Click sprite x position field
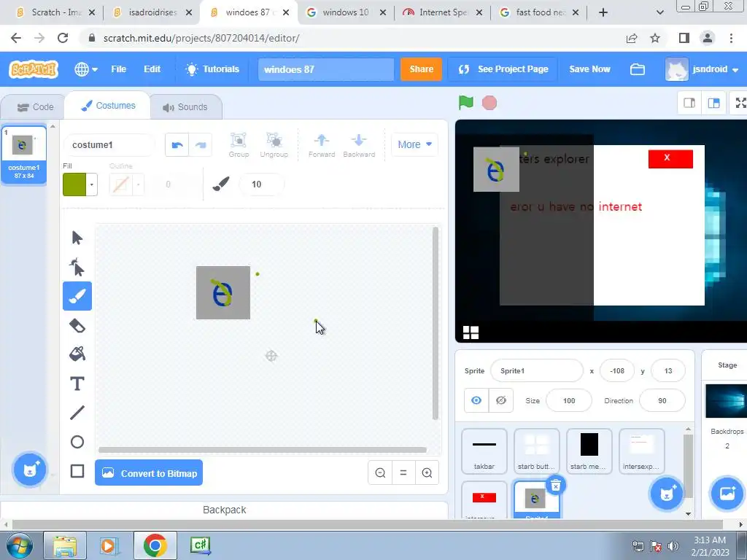 (617, 370)
